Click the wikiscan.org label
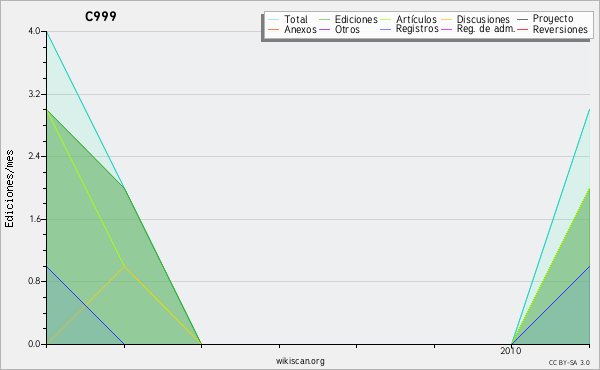Image resolution: width=600 pixels, height=370 pixels. [x=300, y=361]
